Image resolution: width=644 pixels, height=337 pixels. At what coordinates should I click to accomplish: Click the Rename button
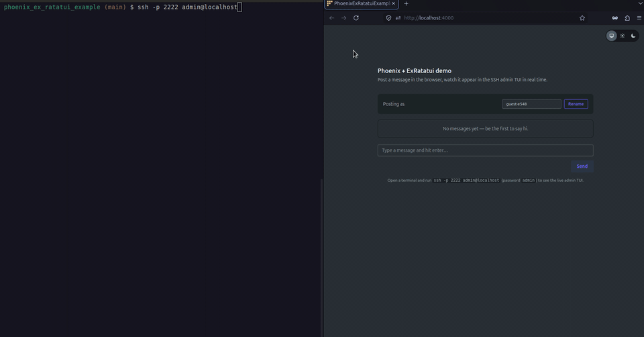tap(576, 104)
